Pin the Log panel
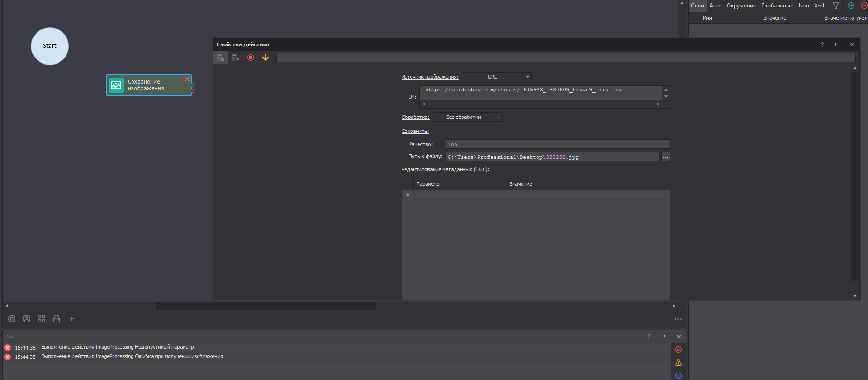Image resolution: width=868 pixels, height=380 pixels. click(x=664, y=336)
